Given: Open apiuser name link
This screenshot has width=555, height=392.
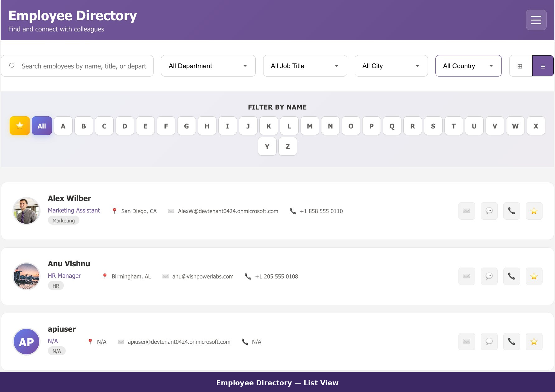Looking at the screenshot, I should click(62, 329).
